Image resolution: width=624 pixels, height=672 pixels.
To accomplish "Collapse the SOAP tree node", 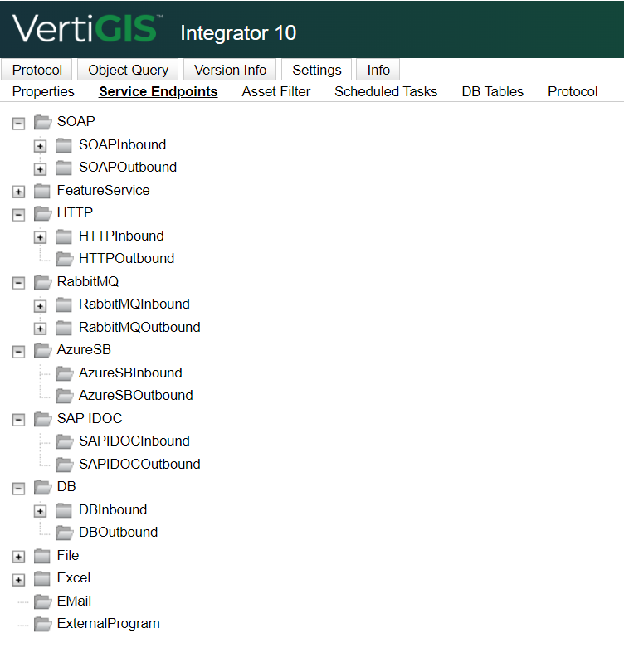I will 18,124.
